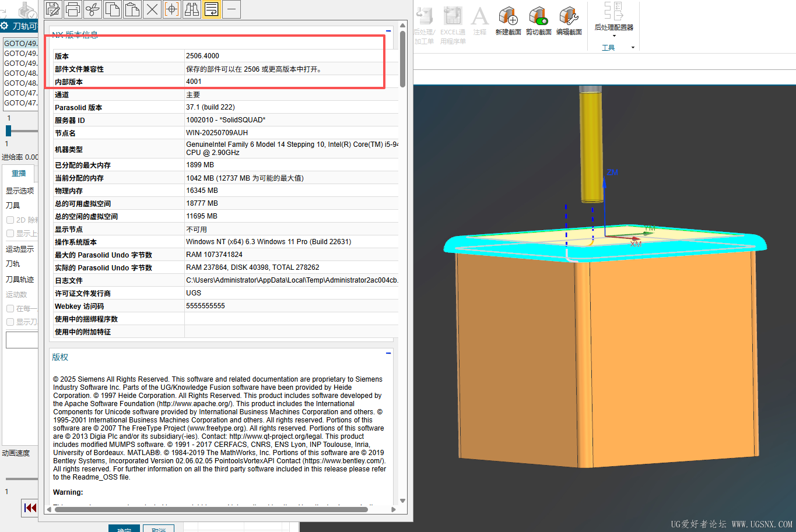Click the Cut scissors icon
796x532 pixels.
coord(93,9)
